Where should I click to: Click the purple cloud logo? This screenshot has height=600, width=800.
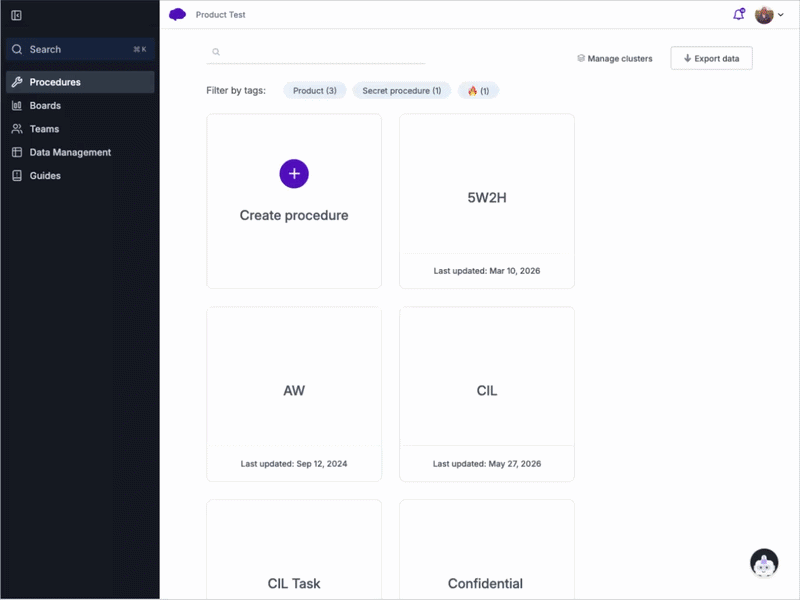(x=177, y=14)
